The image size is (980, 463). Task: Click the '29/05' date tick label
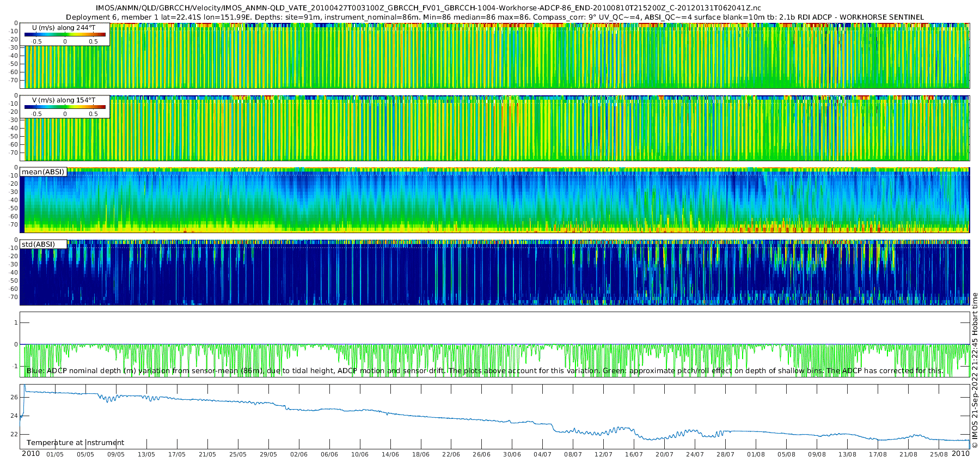[268, 454]
